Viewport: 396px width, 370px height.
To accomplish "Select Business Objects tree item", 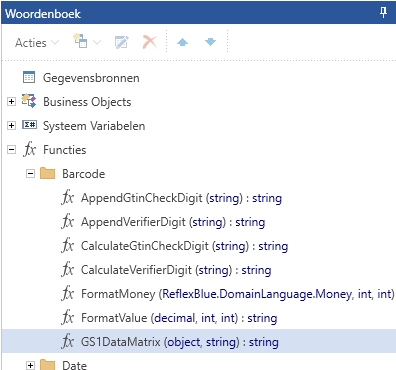I will click(x=87, y=102).
